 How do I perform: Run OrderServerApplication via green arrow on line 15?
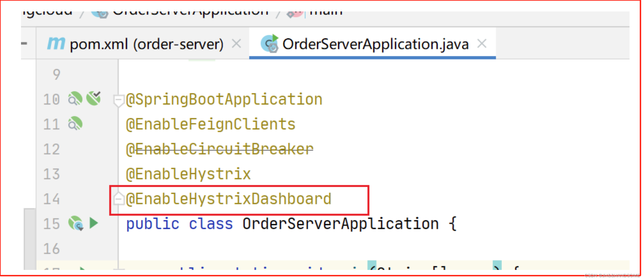tap(94, 223)
